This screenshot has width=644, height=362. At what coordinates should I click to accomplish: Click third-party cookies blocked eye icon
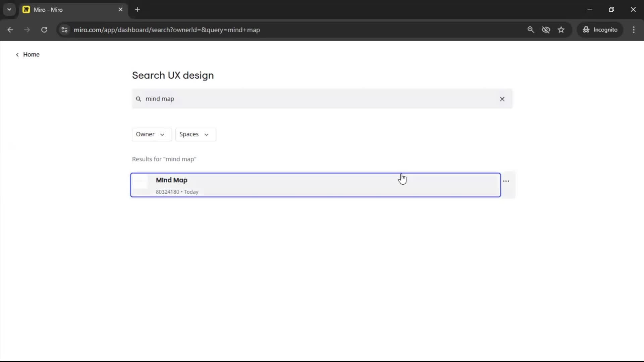click(x=546, y=29)
